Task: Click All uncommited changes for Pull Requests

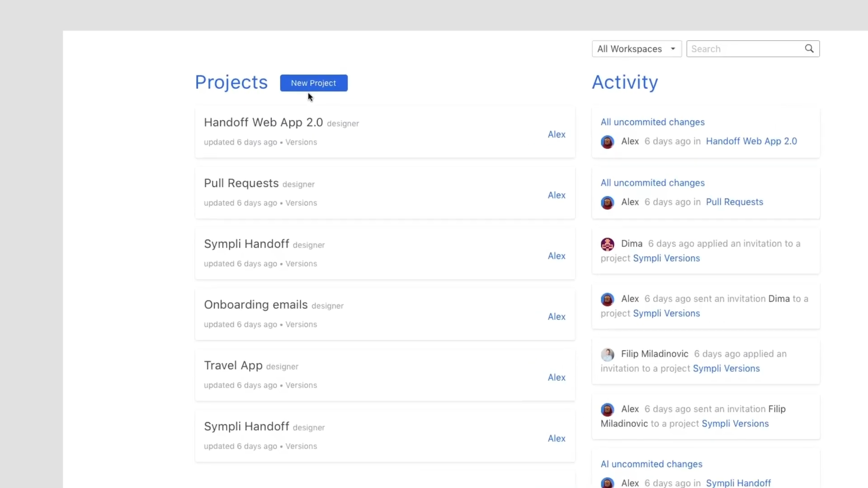Action: pos(652,183)
